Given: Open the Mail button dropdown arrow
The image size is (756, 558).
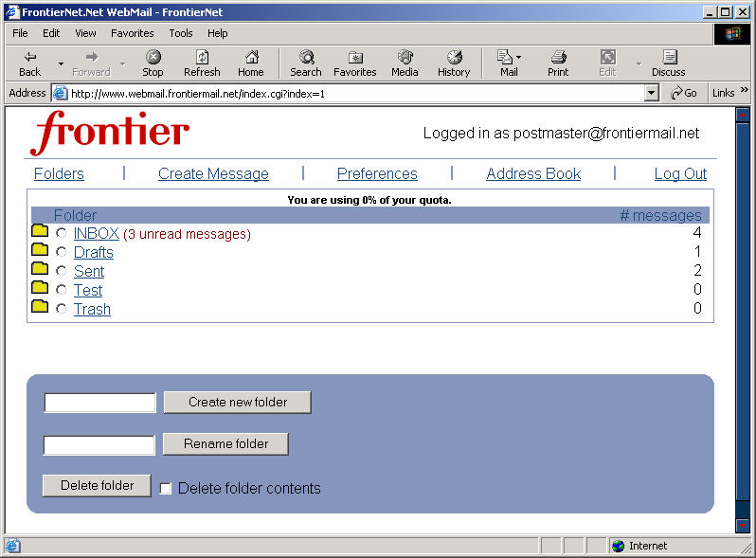Looking at the screenshot, I should tap(518, 57).
